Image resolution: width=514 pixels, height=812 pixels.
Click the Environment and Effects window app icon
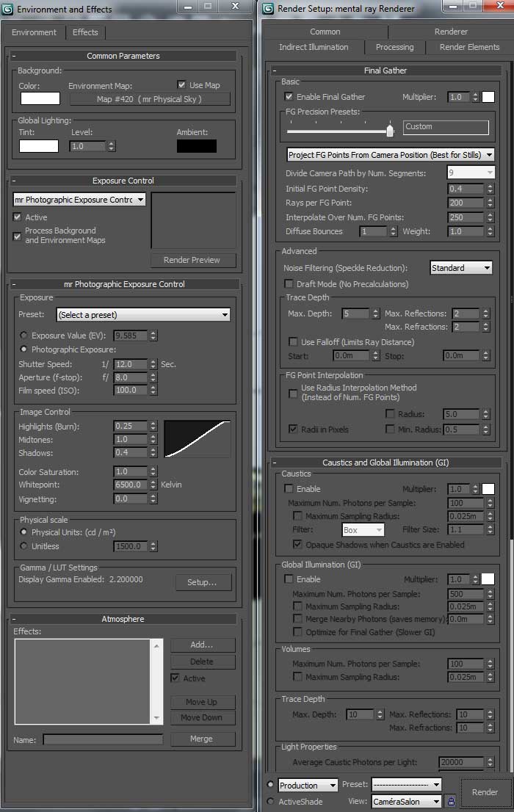(x=7, y=10)
